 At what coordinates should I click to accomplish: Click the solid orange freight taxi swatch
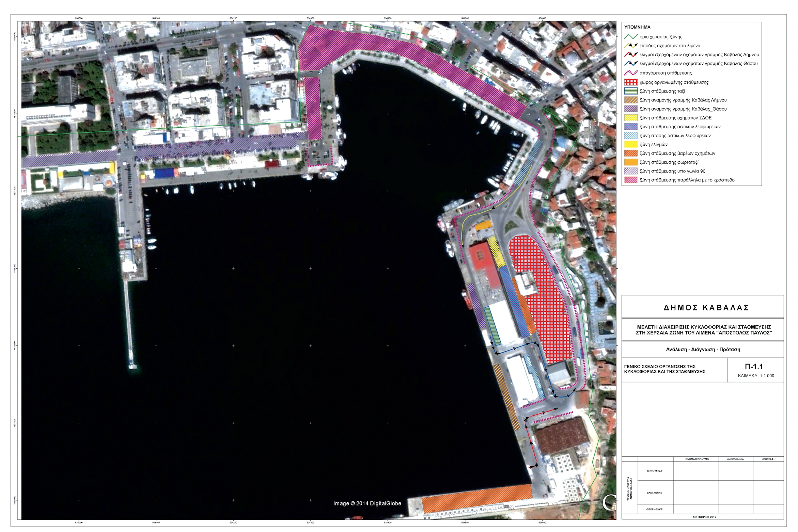click(631, 162)
